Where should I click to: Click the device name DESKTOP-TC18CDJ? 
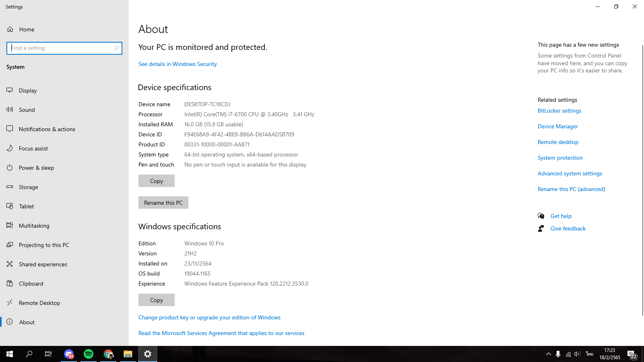click(207, 104)
